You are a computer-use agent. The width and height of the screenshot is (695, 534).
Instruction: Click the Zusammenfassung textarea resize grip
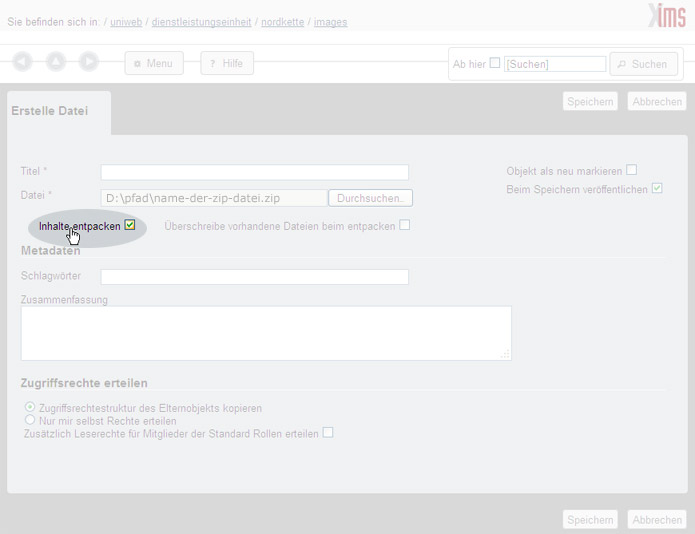[x=505, y=354]
